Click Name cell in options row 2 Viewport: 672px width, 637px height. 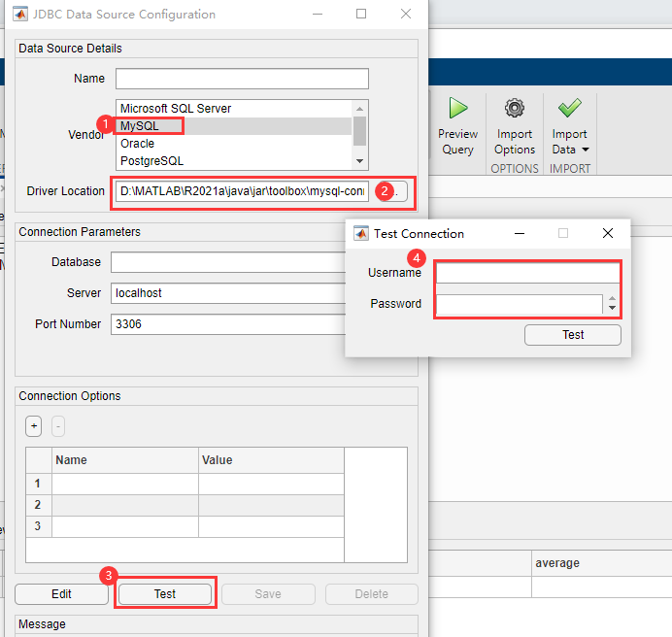(125, 505)
